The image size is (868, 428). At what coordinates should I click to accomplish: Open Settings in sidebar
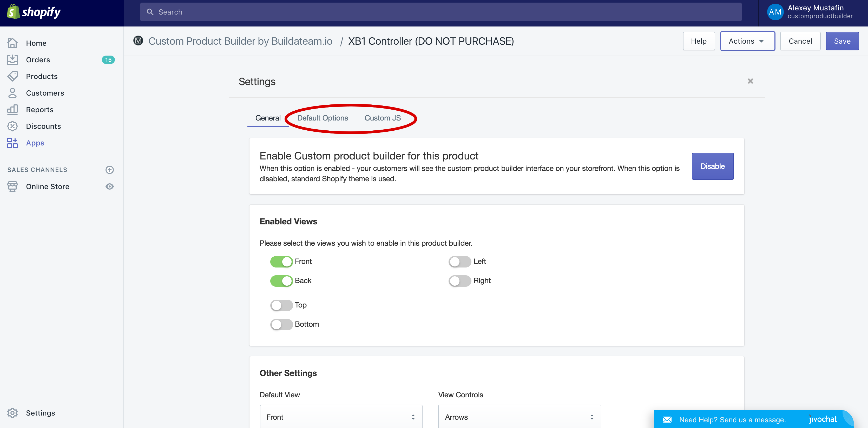tap(41, 413)
